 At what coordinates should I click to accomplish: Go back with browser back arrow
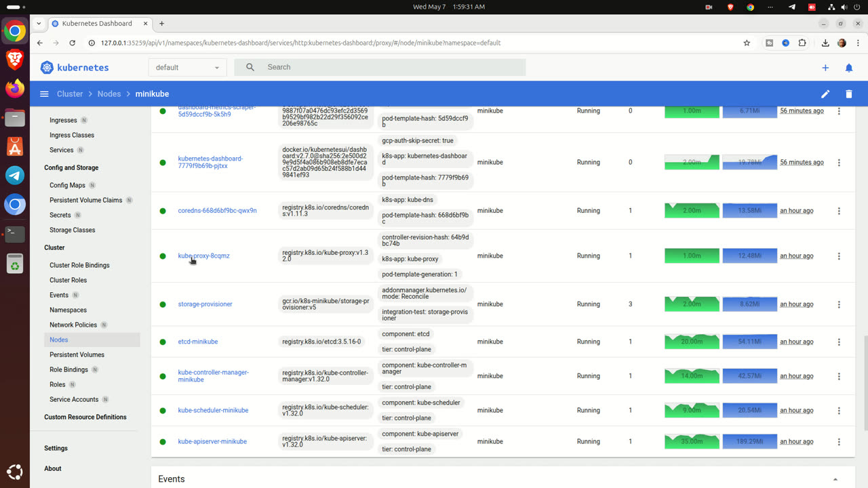tap(40, 43)
